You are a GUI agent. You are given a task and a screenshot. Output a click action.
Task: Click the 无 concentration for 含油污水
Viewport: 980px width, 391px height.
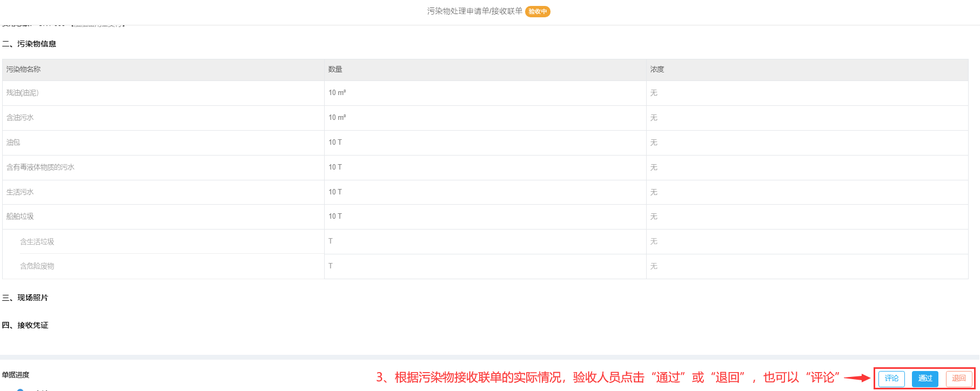pyautogui.click(x=654, y=118)
